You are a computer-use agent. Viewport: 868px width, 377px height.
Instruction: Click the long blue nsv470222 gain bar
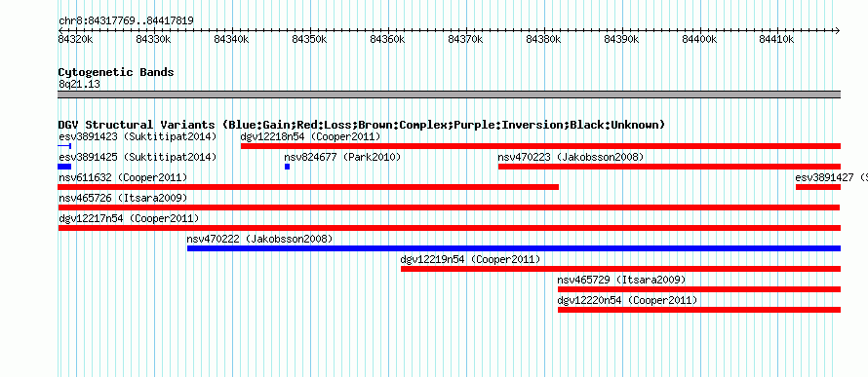point(514,248)
